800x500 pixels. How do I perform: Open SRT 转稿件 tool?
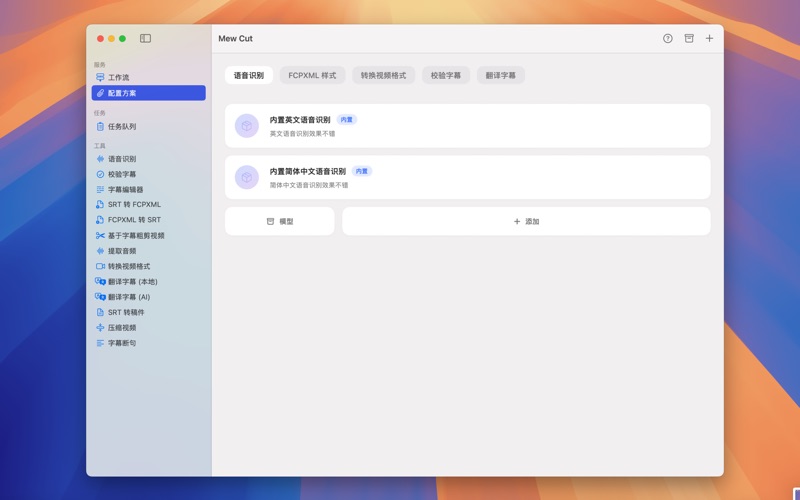pos(148,312)
